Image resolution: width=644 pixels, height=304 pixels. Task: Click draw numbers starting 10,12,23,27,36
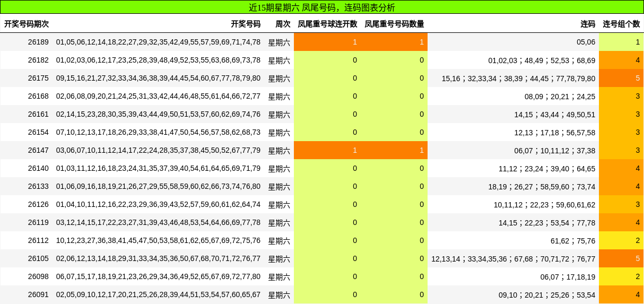coord(159,240)
